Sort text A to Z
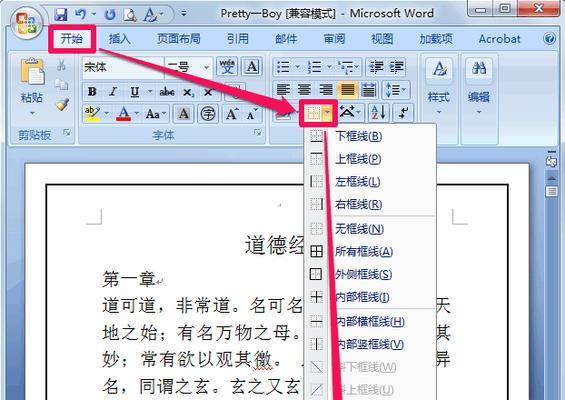The height and width of the screenshot is (400, 565). point(379,113)
